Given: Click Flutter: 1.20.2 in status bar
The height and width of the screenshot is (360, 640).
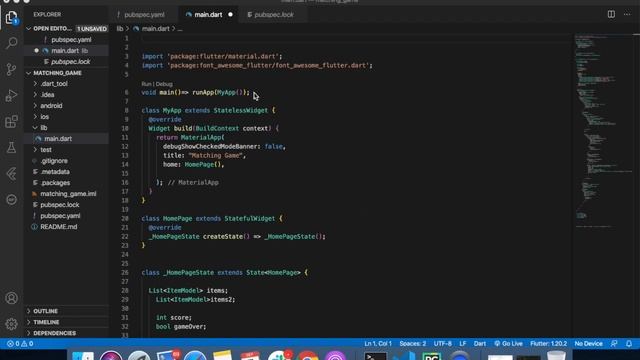Looking at the screenshot, I should 549,344.
